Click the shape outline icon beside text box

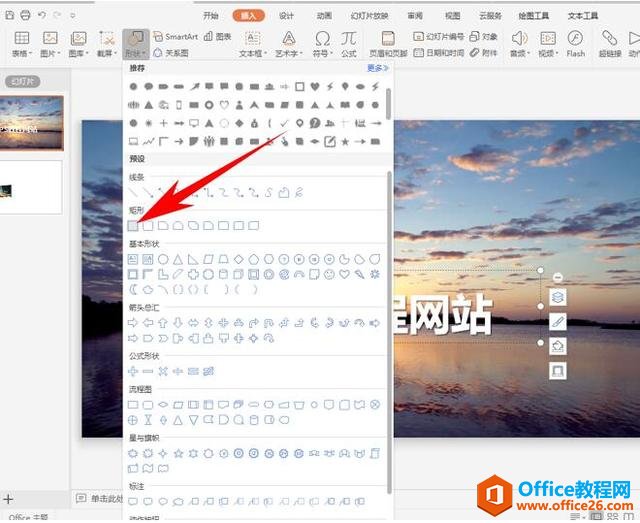(558, 371)
